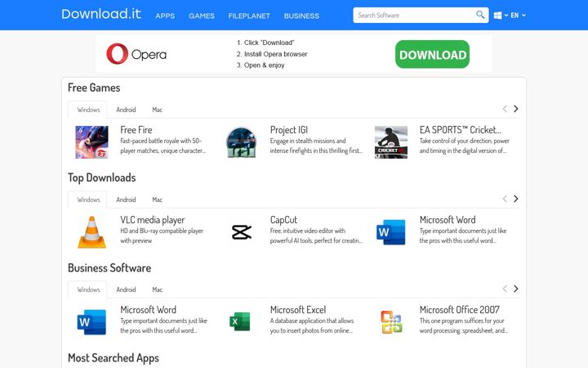Click the Most Searched Apps heading
588x368 pixels.
pyautogui.click(x=114, y=358)
